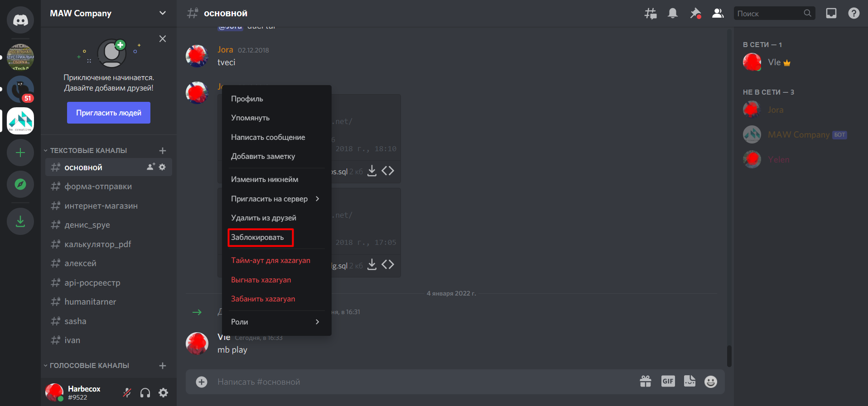Choose Изменить никнейм menu item
The image size is (868, 406).
click(265, 179)
